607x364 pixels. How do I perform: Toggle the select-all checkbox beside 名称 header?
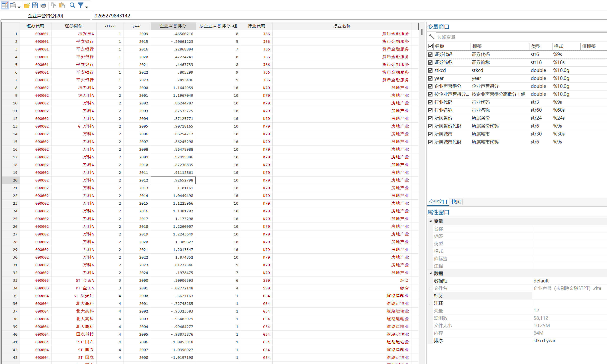430,46
